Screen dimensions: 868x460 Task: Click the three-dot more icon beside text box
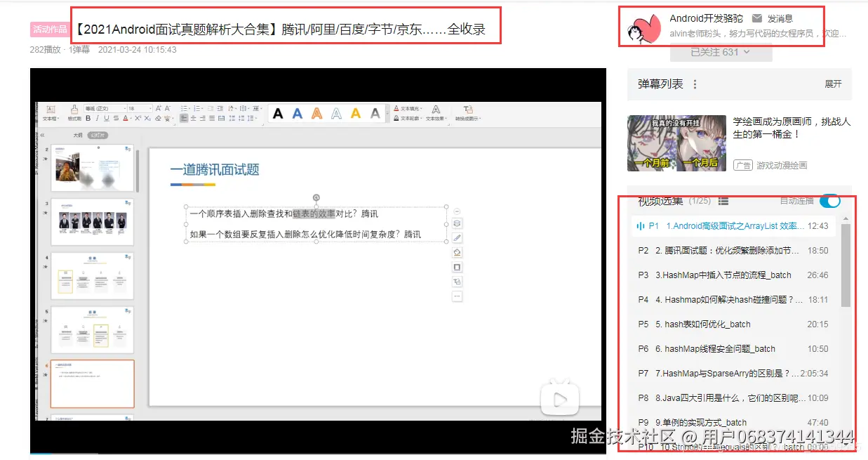(x=458, y=296)
